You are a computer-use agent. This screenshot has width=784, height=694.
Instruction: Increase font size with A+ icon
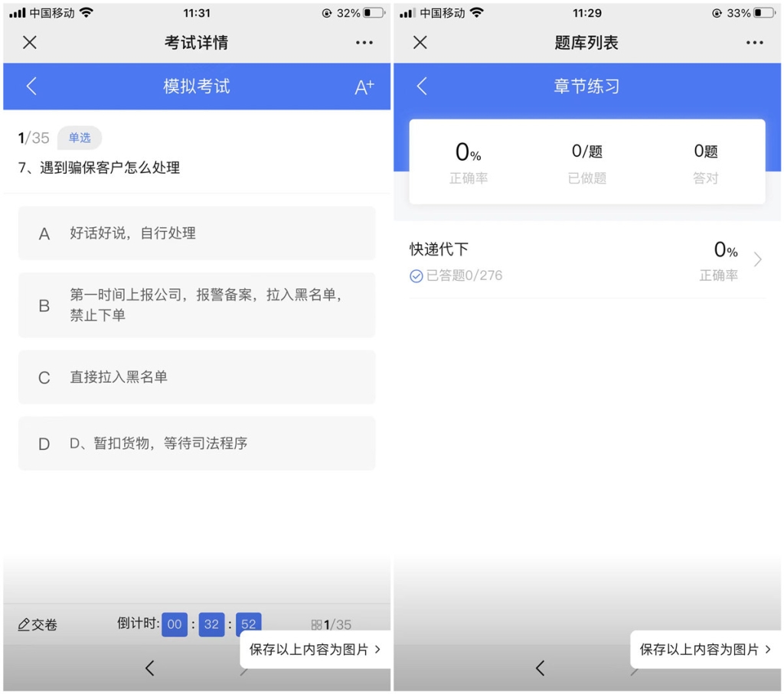click(x=364, y=86)
